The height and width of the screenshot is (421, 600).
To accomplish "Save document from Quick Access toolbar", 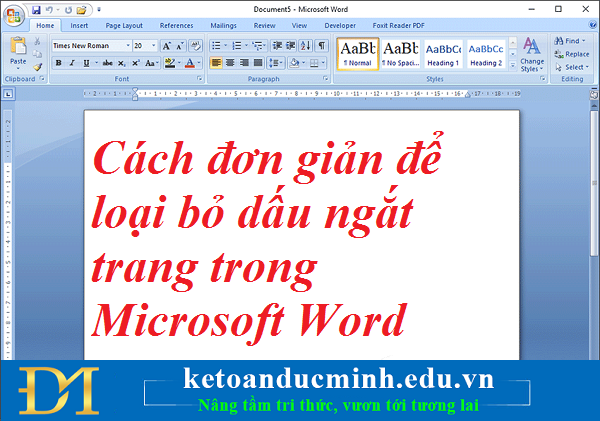I will click(36, 10).
